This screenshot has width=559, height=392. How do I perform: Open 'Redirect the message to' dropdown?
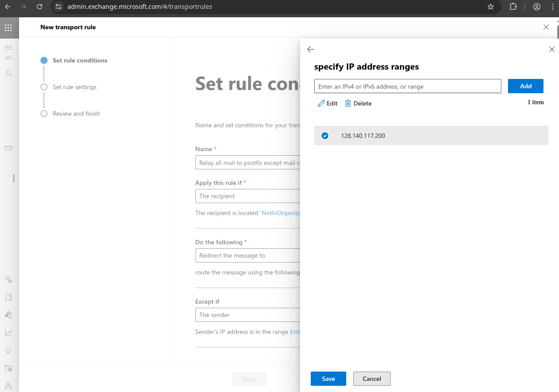point(248,255)
